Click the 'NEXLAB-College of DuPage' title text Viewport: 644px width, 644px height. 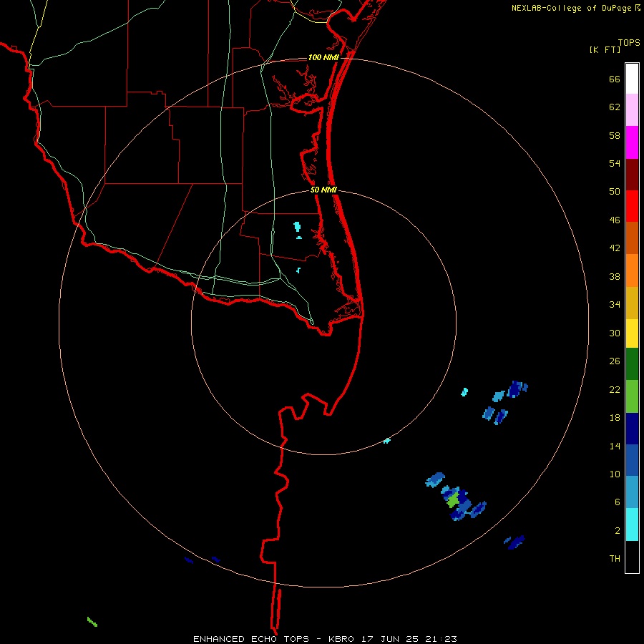tap(571, 8)
